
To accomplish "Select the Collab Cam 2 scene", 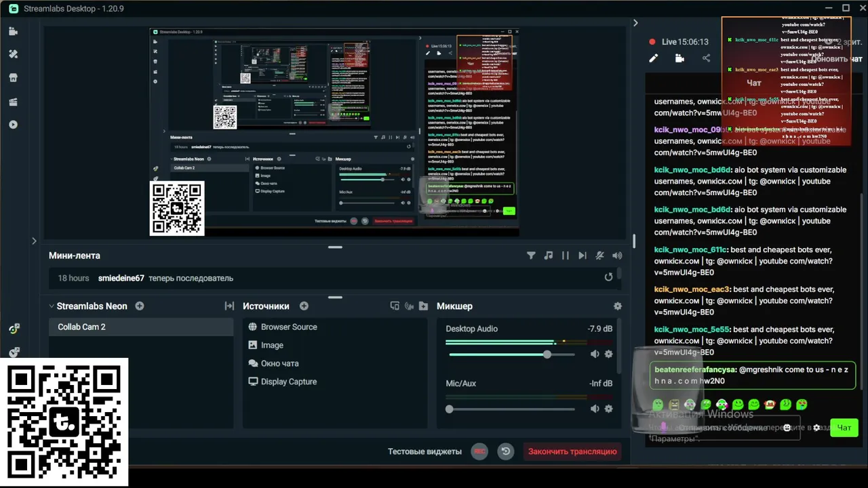I will pyautogui.click(x=141, y=327).
